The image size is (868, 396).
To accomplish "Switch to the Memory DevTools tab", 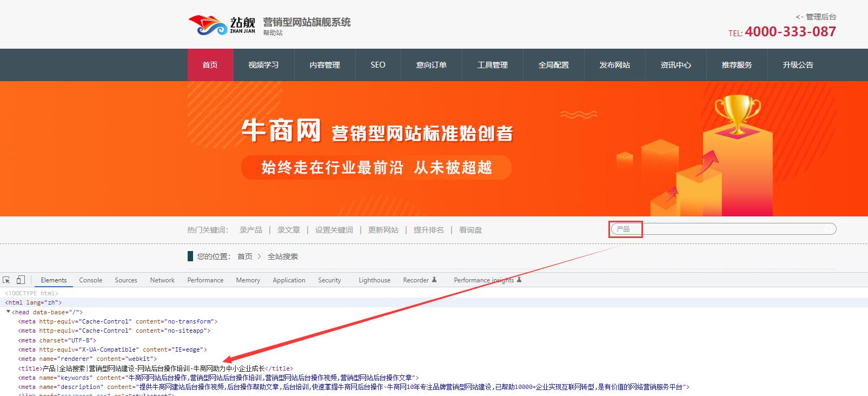I will pos(248,280).
